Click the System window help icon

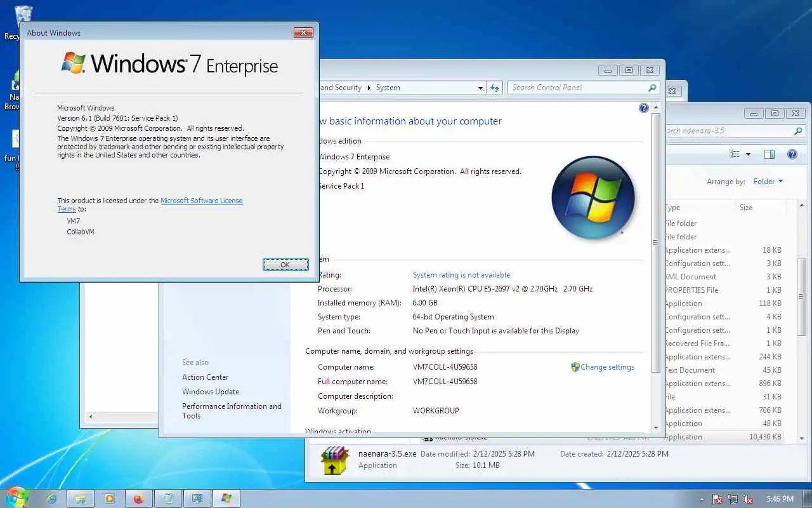[x=644, y=108]
